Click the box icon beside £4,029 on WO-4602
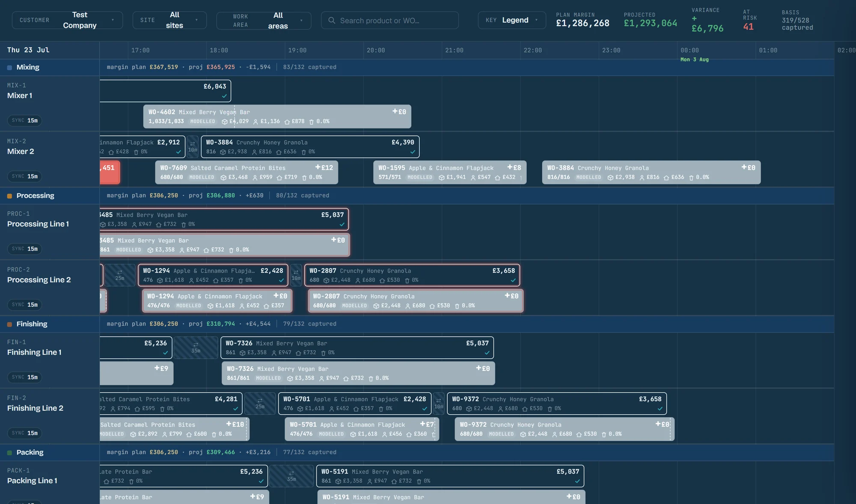856x504 pixels. 224,122
